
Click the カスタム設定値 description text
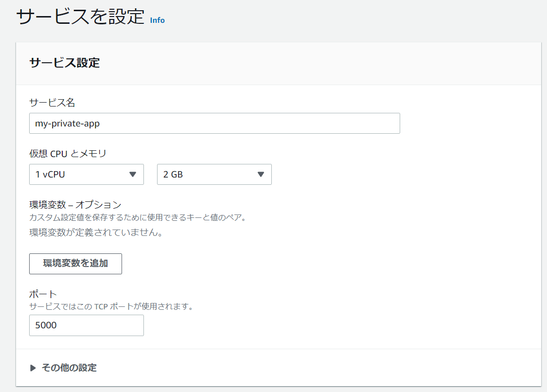138,217
